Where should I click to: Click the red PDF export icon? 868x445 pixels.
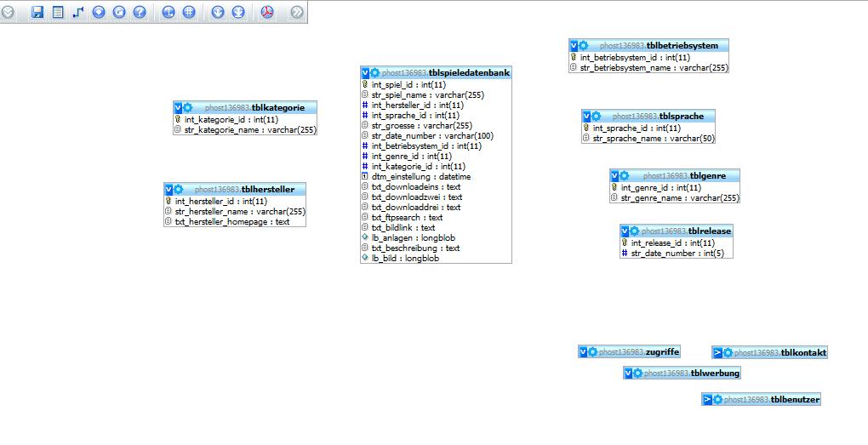pos(267,12)
